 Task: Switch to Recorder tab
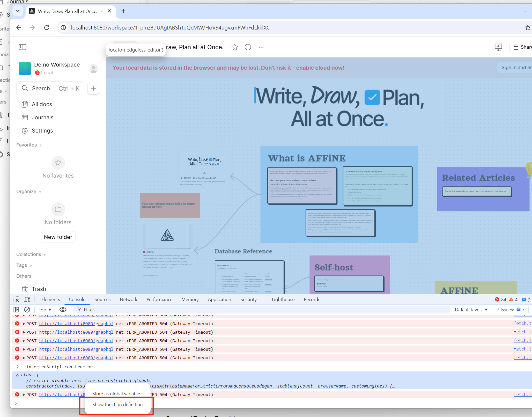(313, 299)
